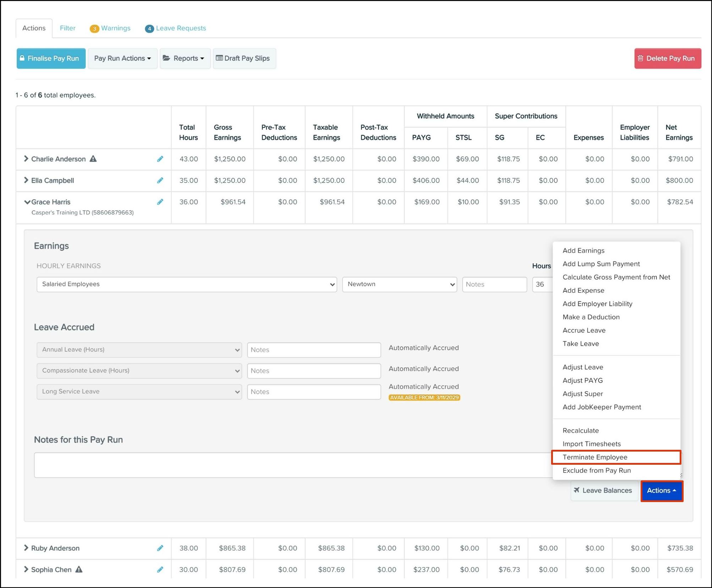Click Ruby Anderson's pencil edit icon

[160, 548]
